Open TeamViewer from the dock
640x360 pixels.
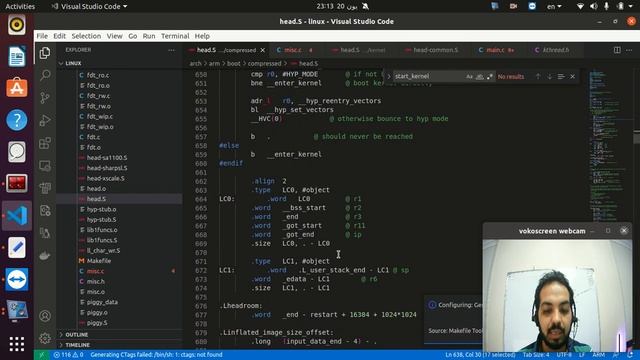[x=17, y=279]
